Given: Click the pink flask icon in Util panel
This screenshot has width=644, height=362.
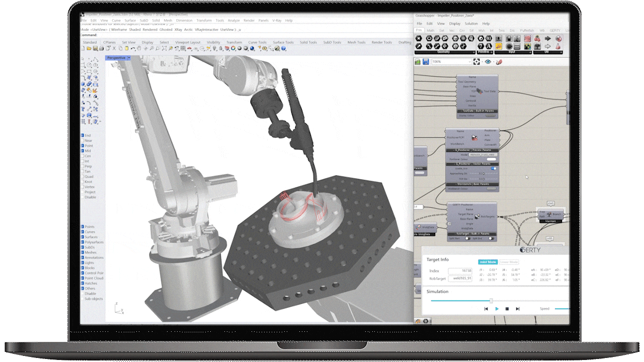Looking at the screenshot, I should [x=558, y=46].
